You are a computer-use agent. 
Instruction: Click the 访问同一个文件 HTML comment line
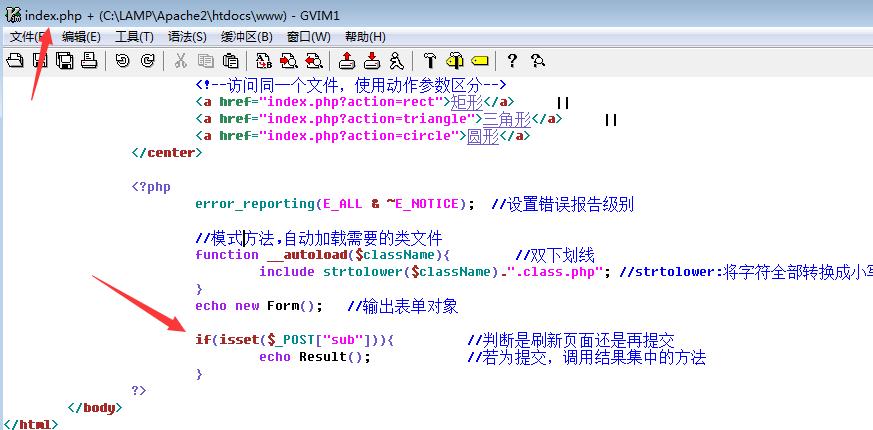coord(350,85)
